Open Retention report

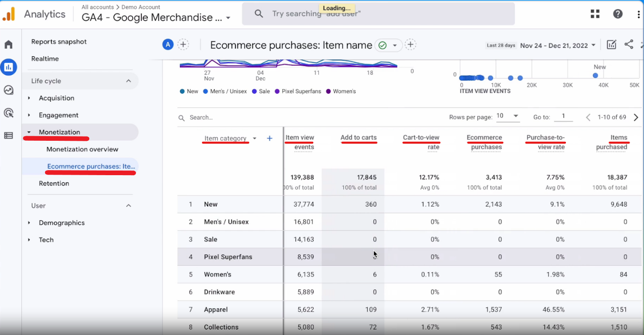(x=54, y=184)
